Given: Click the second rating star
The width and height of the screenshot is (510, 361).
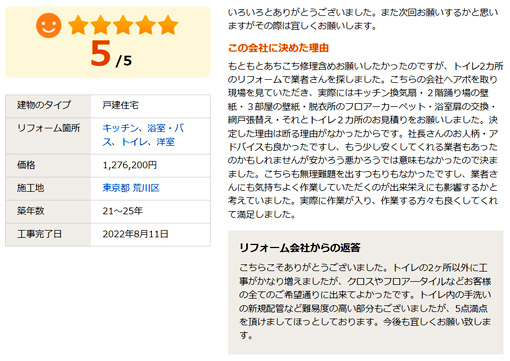Looking at the screenshot, I should coord(101,25).
